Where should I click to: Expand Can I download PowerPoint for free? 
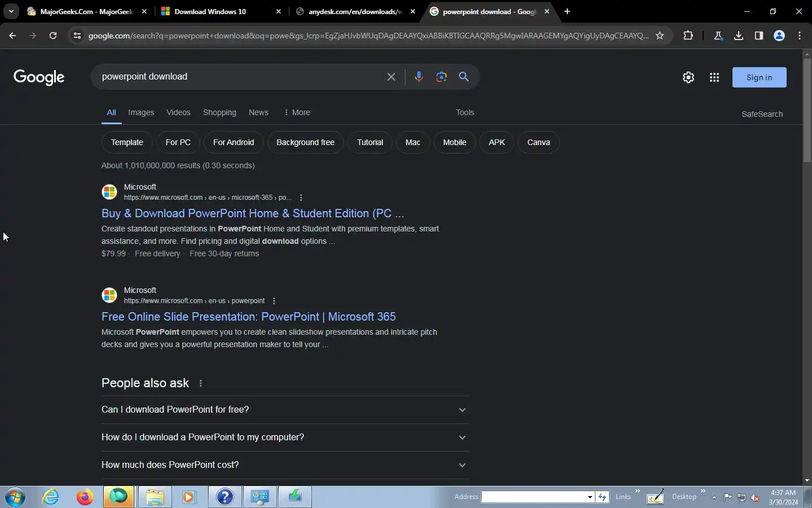pos(285,410)
